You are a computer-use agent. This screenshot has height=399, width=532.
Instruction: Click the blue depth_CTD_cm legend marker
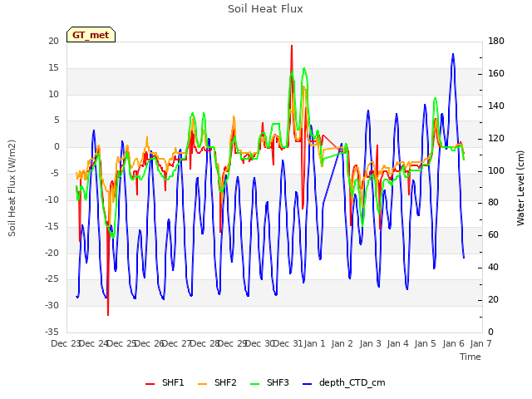coord(307,384)
